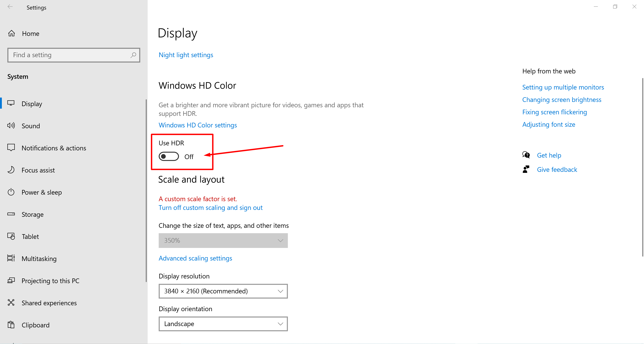
Task: Click the Give feedback person icon
Action: pos(526,169)
